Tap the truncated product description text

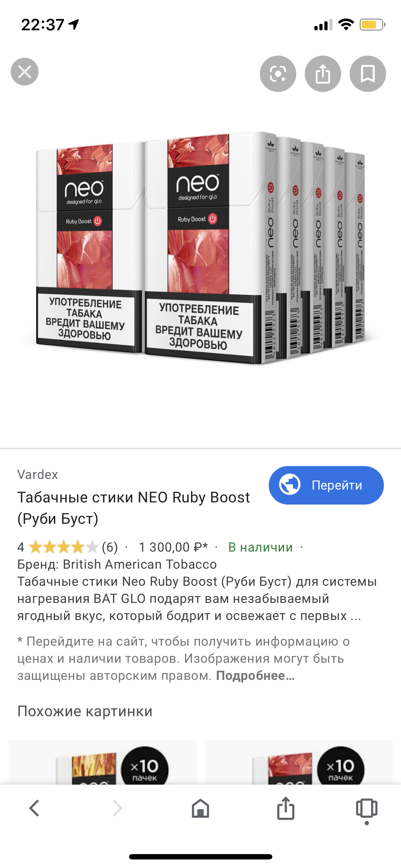197,599
